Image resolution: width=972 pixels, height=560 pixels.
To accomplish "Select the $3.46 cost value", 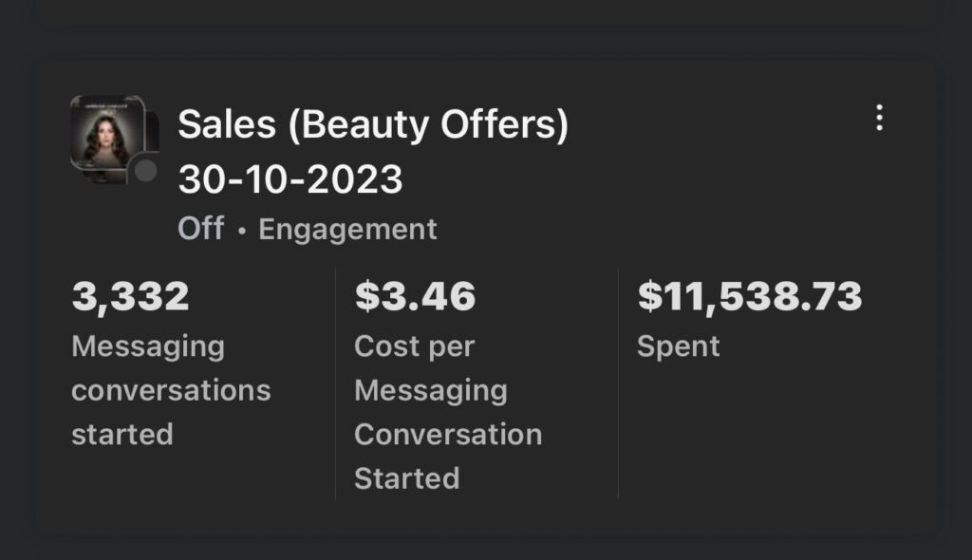I will pos(415,296).
